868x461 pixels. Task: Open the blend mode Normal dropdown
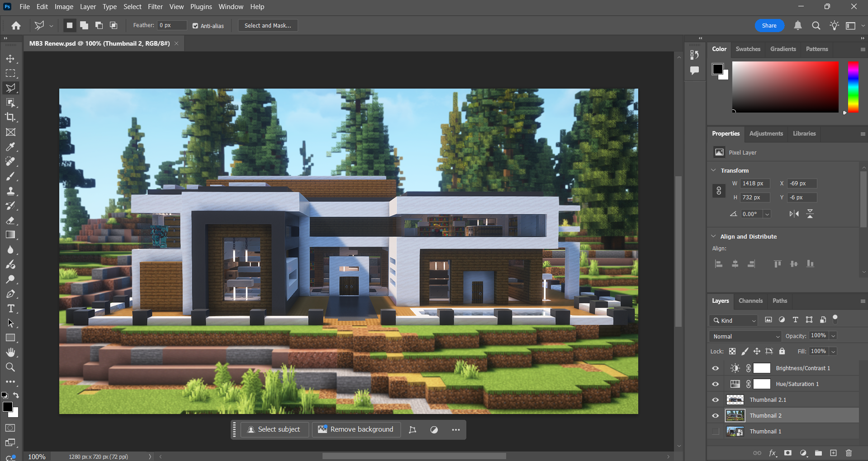(745, 336)
